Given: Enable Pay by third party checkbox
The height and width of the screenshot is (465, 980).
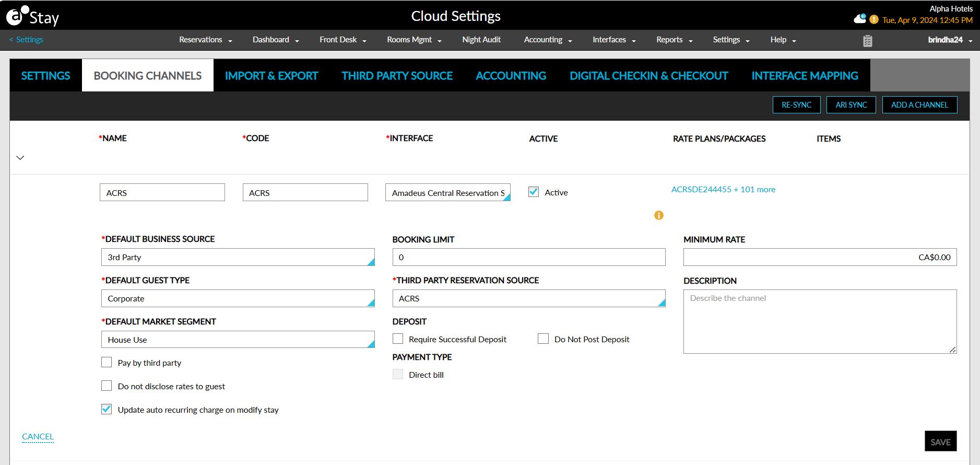Looking at the screenshot, I should [107, 363].
